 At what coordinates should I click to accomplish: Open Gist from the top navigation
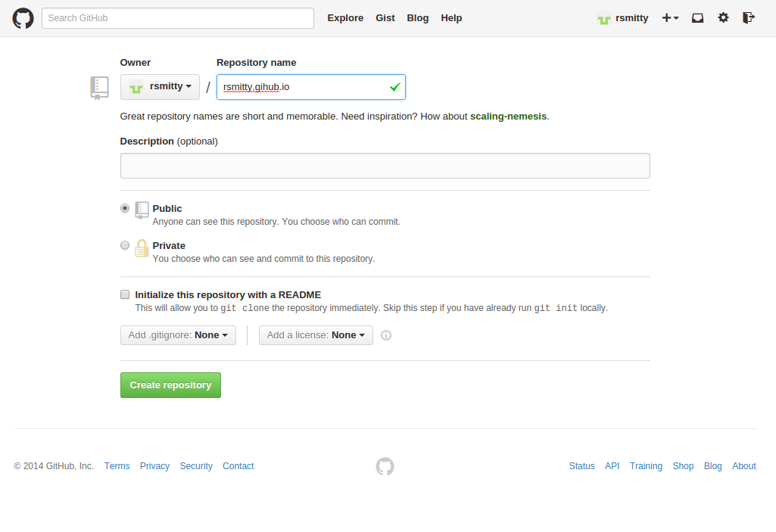[x=385, y=18]
